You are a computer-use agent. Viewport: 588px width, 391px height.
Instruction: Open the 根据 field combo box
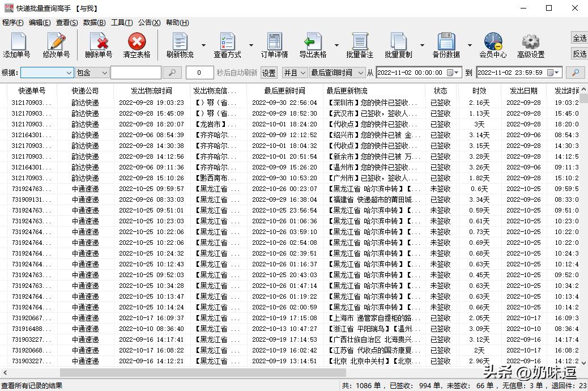[x=47, y=73]
